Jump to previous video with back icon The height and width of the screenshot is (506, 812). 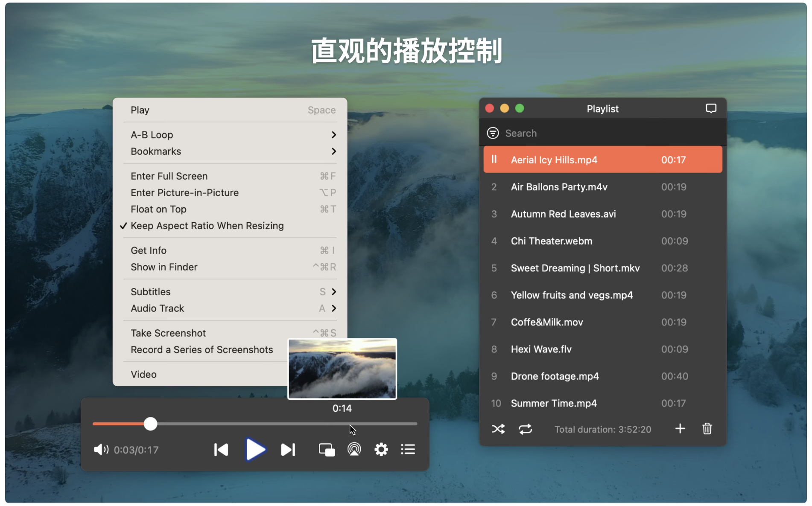[x=221, y=449]
